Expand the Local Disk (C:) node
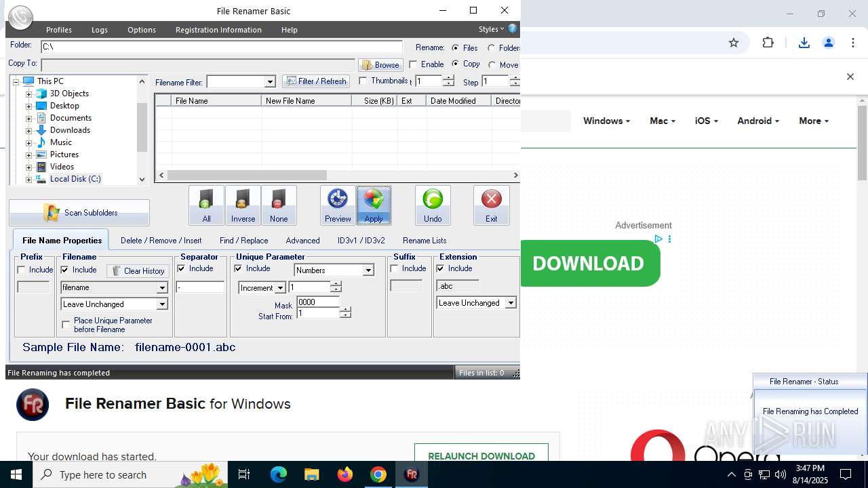 click(28, 179)
